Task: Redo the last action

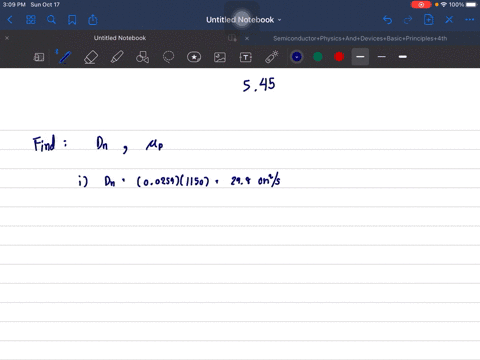Action: point(408,20)
